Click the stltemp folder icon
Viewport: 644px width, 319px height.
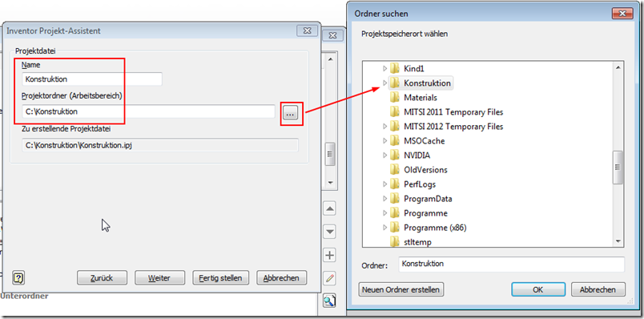point(395,242)
